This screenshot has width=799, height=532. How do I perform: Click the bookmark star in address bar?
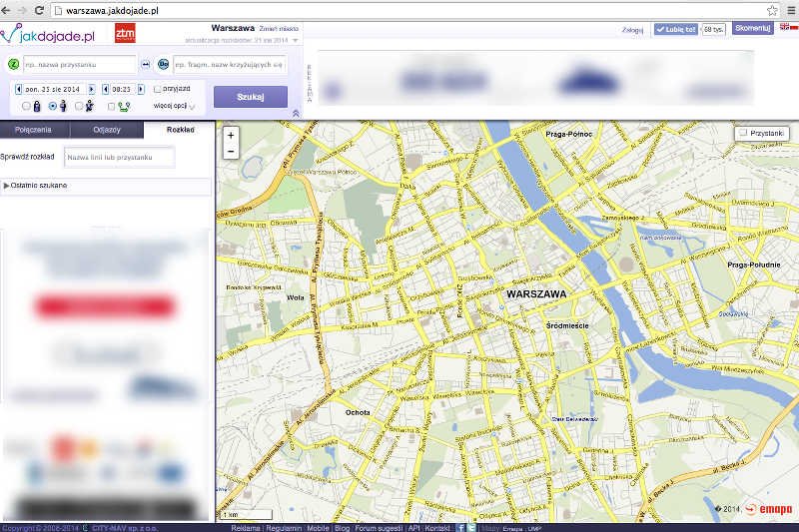click(x=772, y=9)
